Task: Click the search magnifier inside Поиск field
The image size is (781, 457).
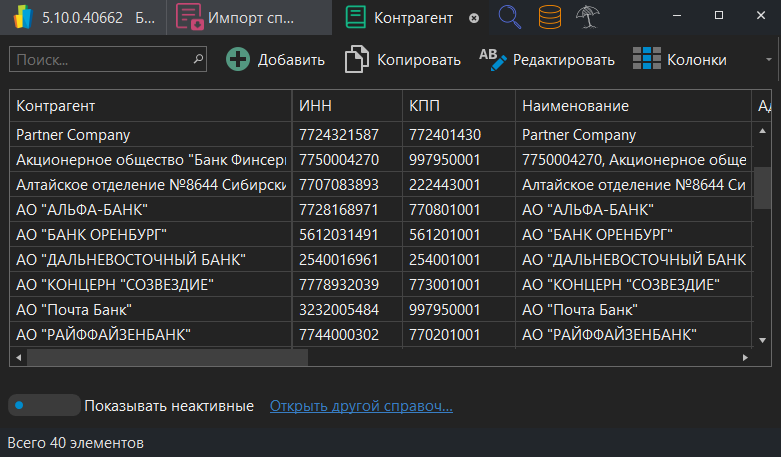Action: 198,59
